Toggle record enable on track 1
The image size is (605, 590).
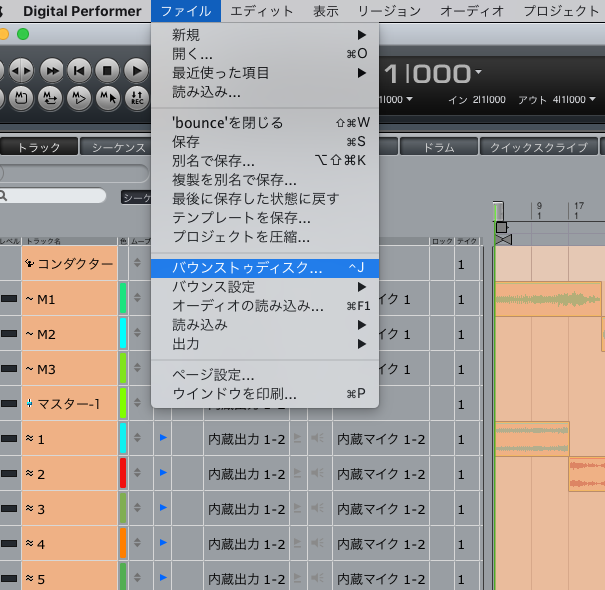[x=297, y=438]
